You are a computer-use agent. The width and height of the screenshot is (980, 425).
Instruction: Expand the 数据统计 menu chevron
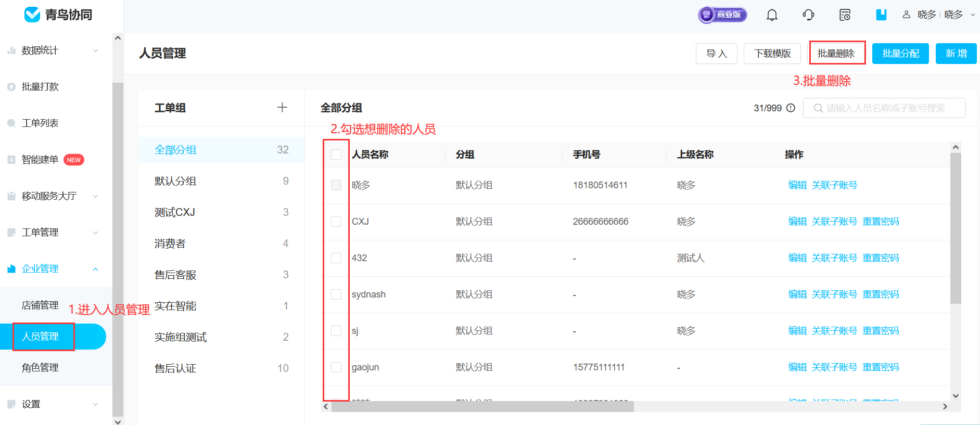[x=95, y=50]
